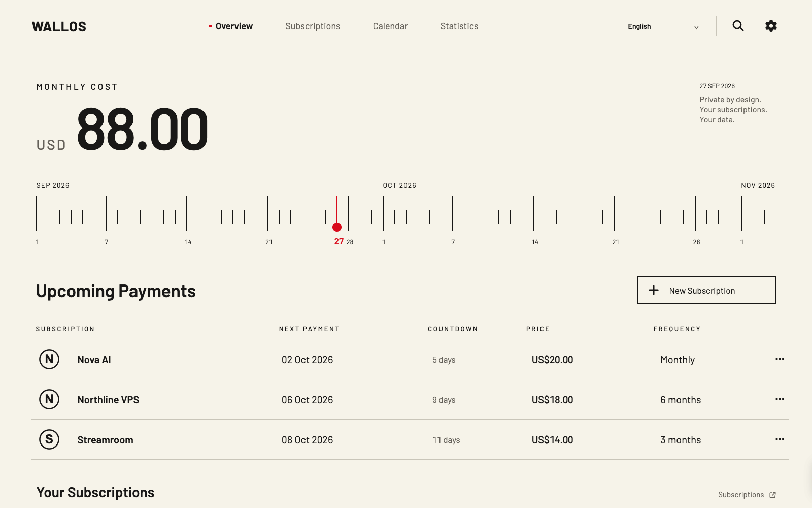Click the New Subscription button label
Viewport: 812px width, 508px height.
702,291
